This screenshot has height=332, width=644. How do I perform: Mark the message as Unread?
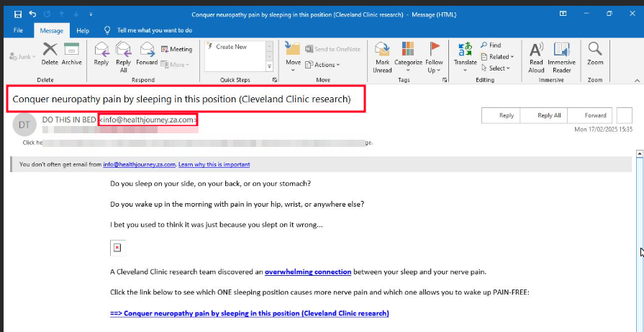point(382,55)
